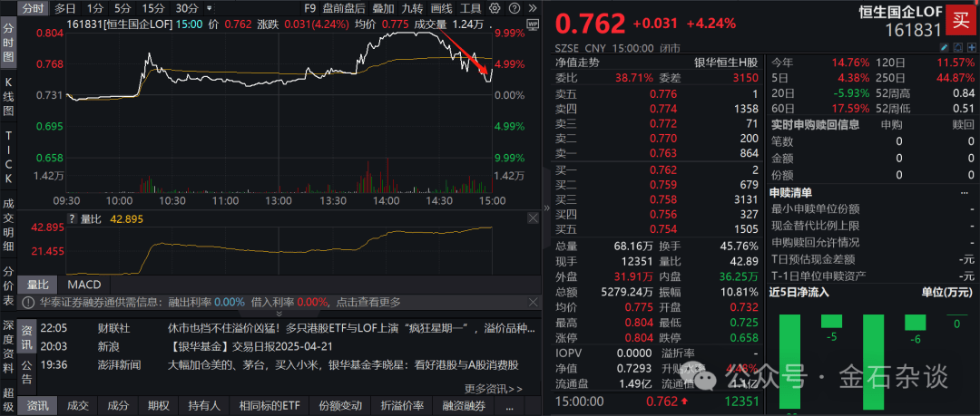980x416 pixels.
Task: Collapse the quote panel via side chevron
Action: point(547,208)
